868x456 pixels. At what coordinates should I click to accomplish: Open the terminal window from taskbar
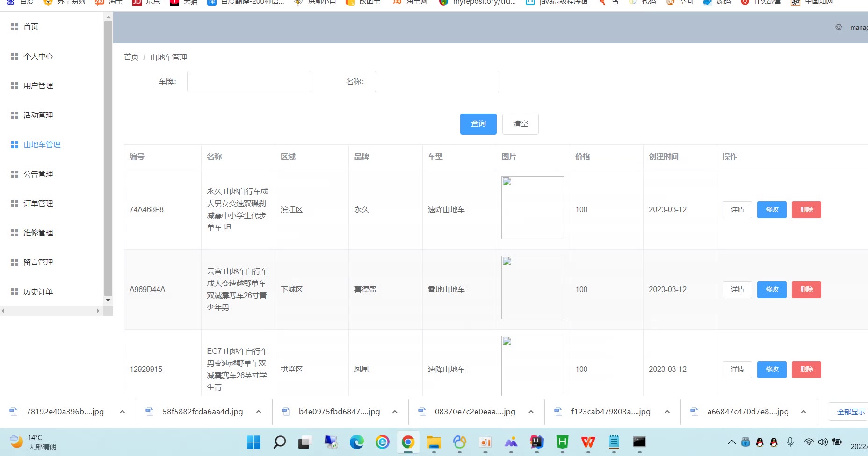(639, 442)
